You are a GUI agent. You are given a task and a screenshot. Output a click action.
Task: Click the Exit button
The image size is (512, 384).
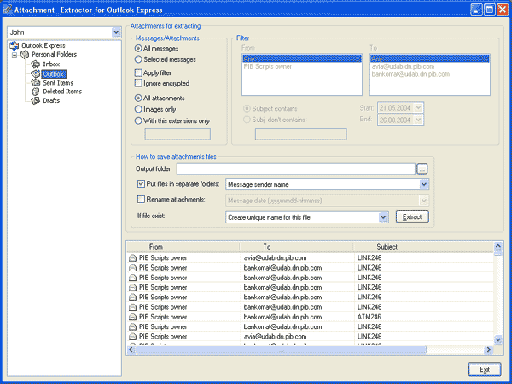[x=485, y=369]
